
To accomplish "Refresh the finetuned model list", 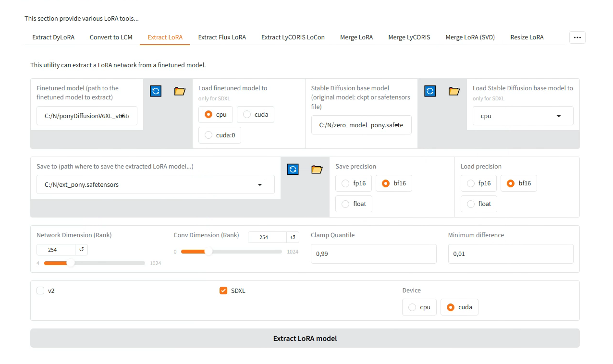I will [156, 91].
